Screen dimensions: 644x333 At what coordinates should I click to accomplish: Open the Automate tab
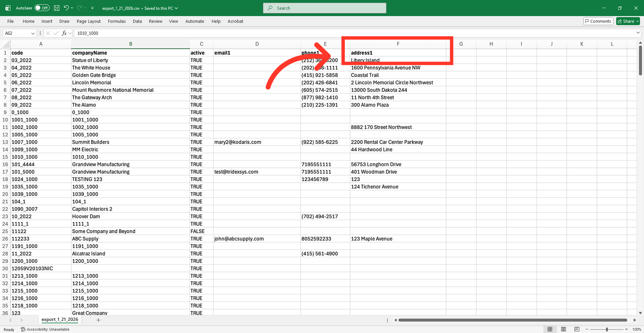tap(195, 21)
